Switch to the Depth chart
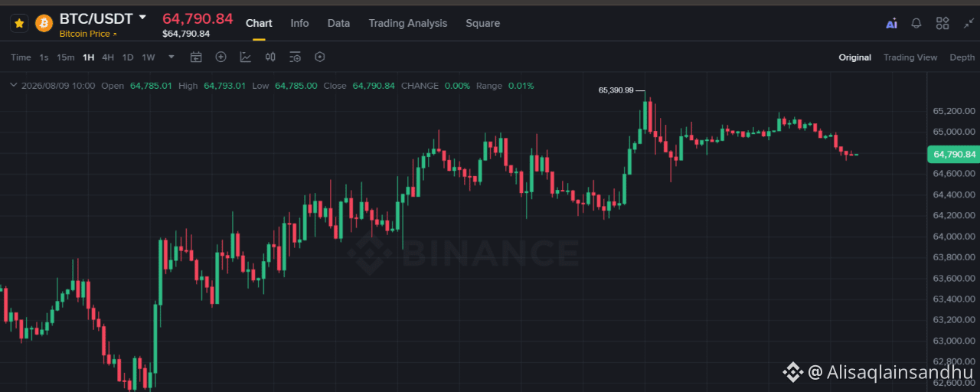The width and height of the screenshot is (980, 392). coord(962,57)
